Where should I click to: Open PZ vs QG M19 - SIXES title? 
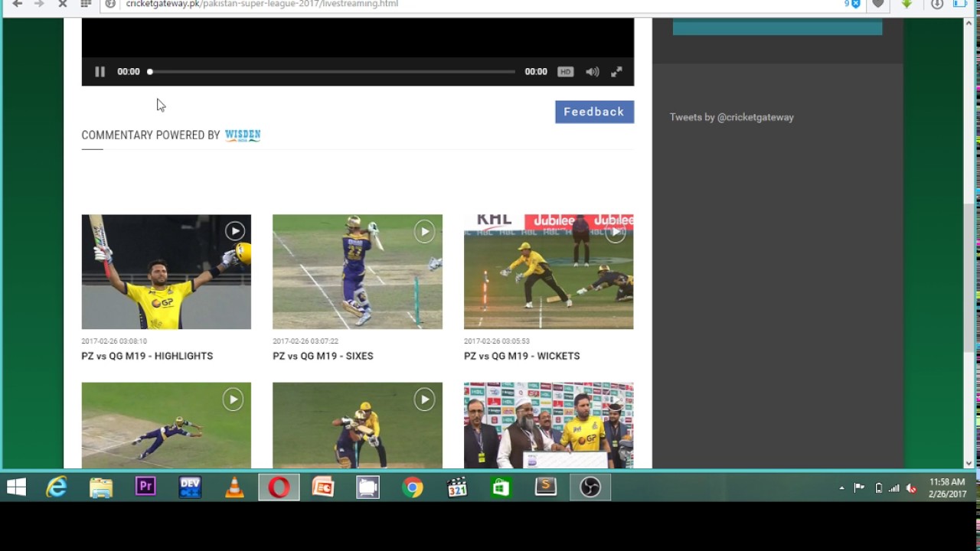pos(323,356)
